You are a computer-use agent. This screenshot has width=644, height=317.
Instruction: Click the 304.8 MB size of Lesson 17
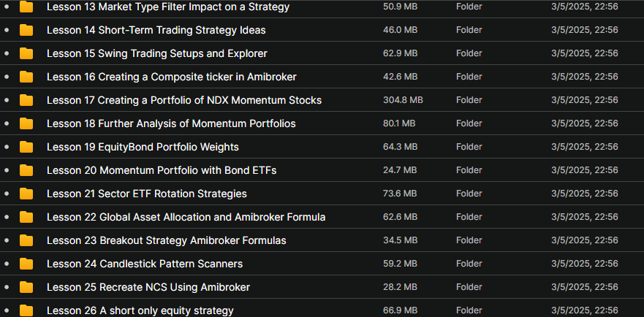(x=403, y=100)
